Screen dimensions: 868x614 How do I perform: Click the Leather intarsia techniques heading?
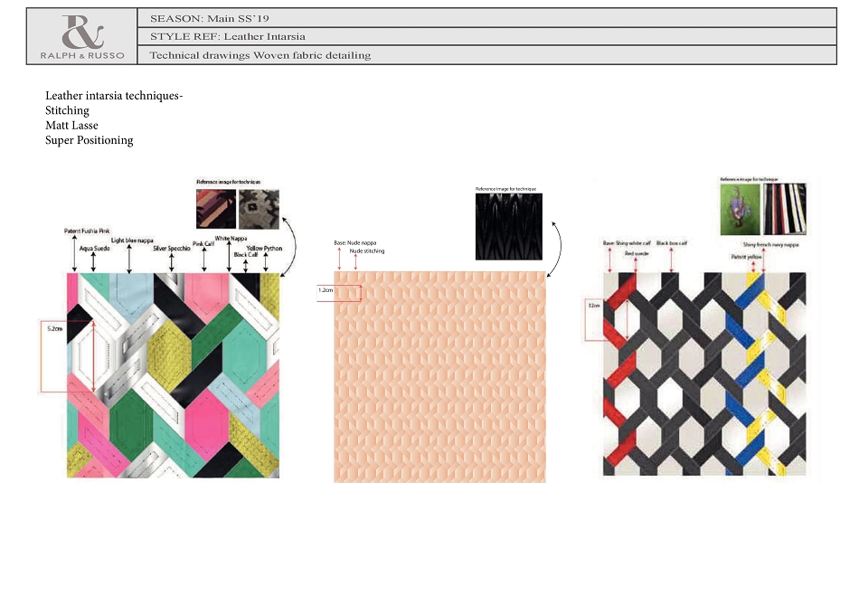pos(114,95)
